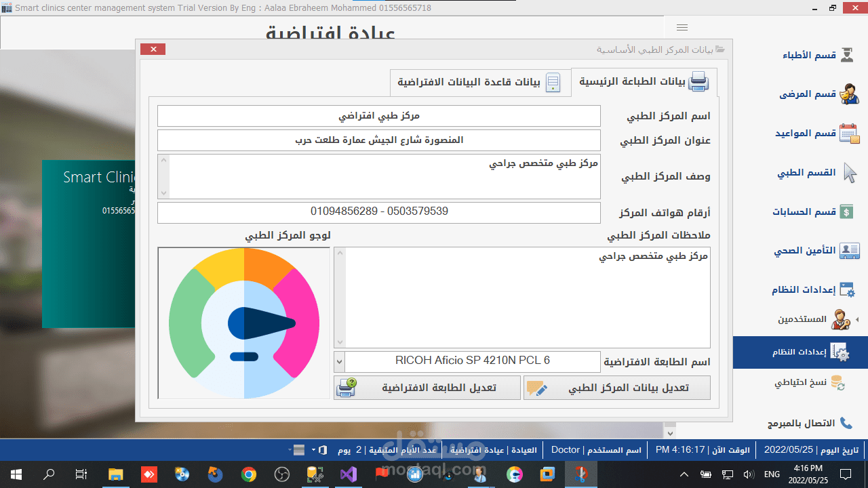Open OBS Studio from the taskbar
This screenshot has height=488, width=868.
(281, 474)
